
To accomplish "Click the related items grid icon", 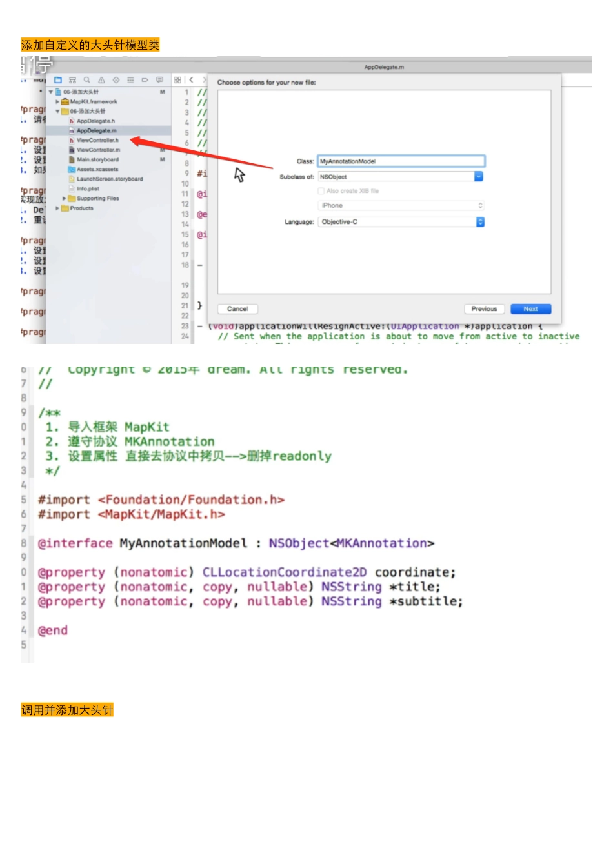I will click(177, 80).
